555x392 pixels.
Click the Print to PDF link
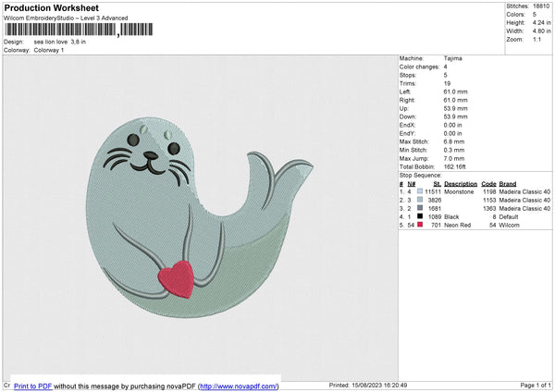click(34, 386)
